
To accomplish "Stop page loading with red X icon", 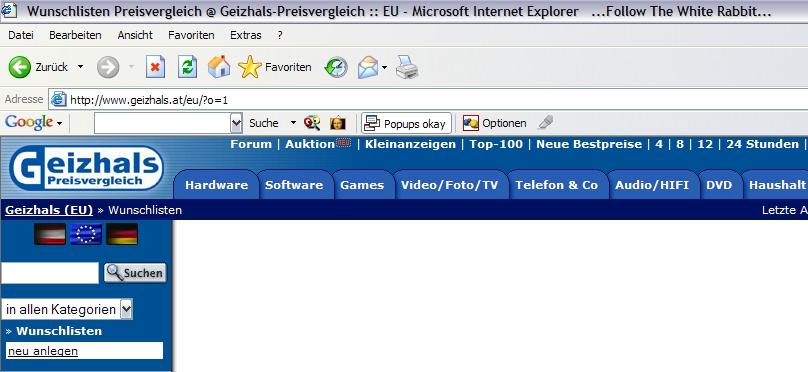I will (155, 67).
